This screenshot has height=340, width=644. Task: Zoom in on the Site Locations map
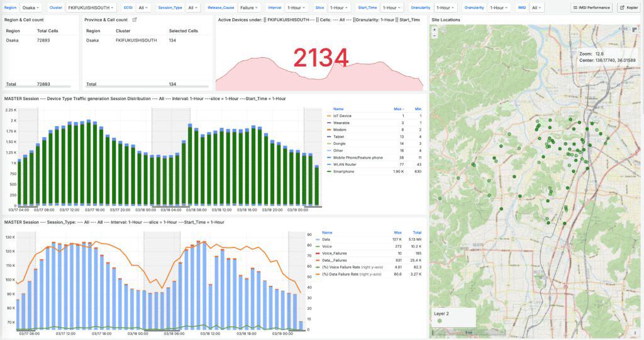click(435, 30)
